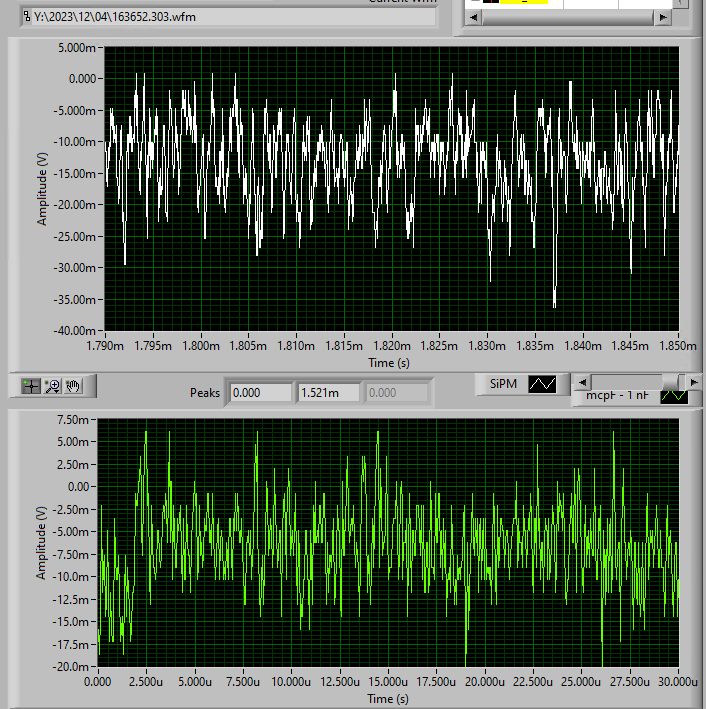706x709 pixels.
Task: Click the upper graph's 1.790m time axis start
Action: [x=105, y=347]
